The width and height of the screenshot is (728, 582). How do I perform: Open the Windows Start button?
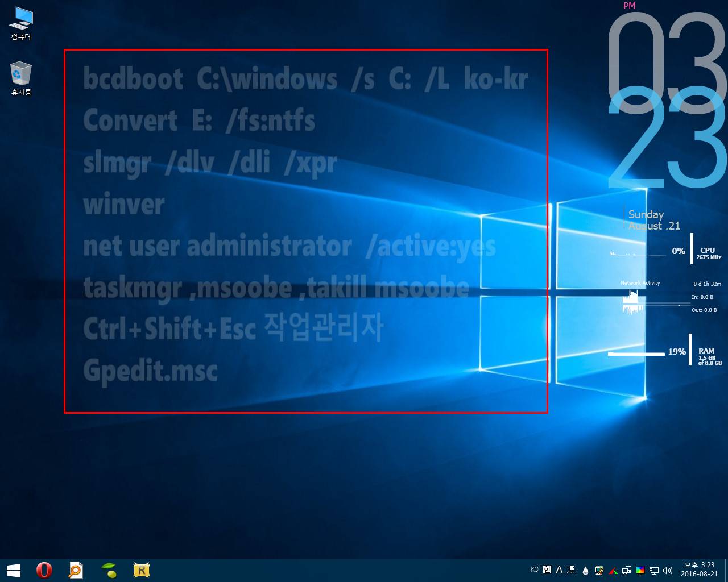[x=13, y=570]
